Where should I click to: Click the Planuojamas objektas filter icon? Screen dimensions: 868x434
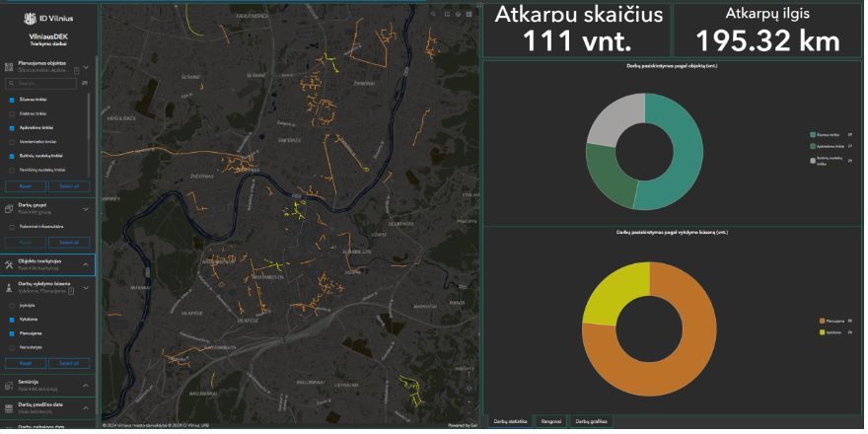point(9,68)
